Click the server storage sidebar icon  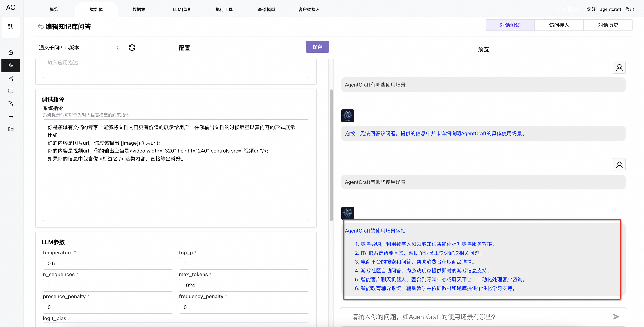[x=11, y=91]
